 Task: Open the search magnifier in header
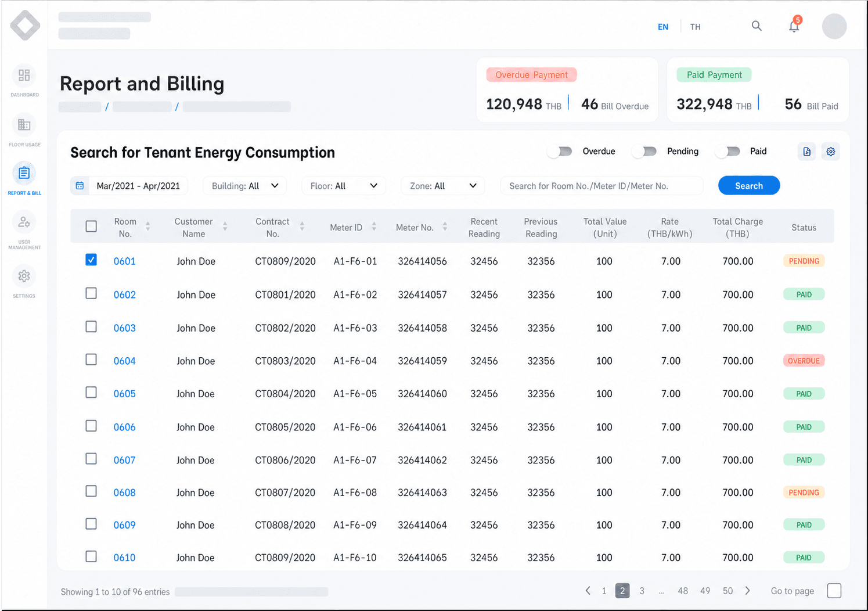coord(757,26)
